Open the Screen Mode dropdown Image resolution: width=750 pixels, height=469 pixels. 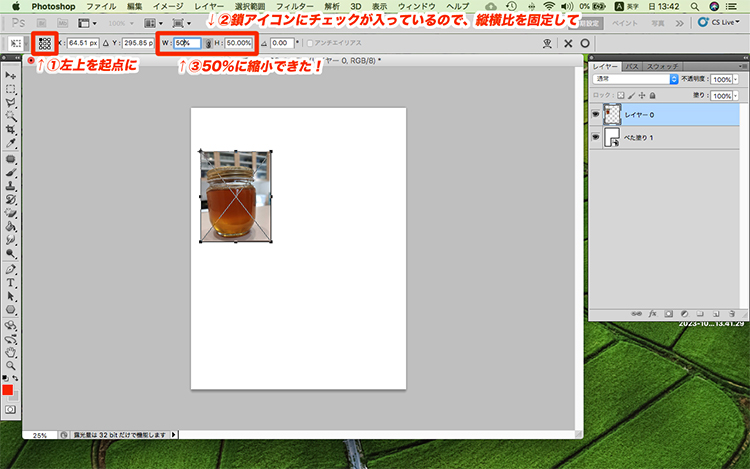coord(182,23)
